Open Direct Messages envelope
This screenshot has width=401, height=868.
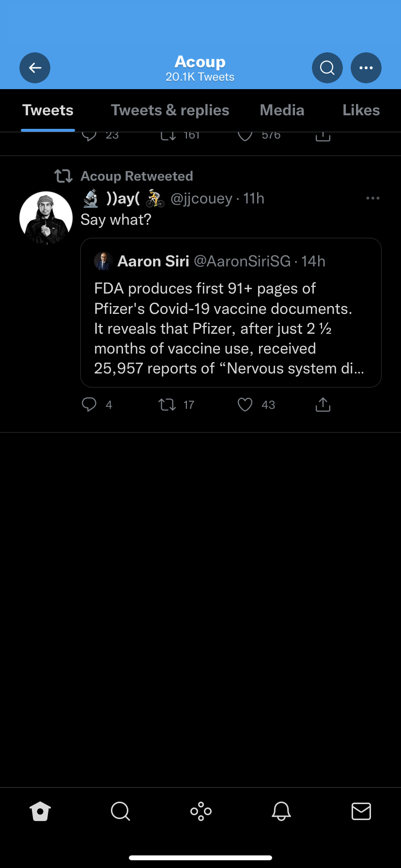pyautogui.click(x=361, y=811)
